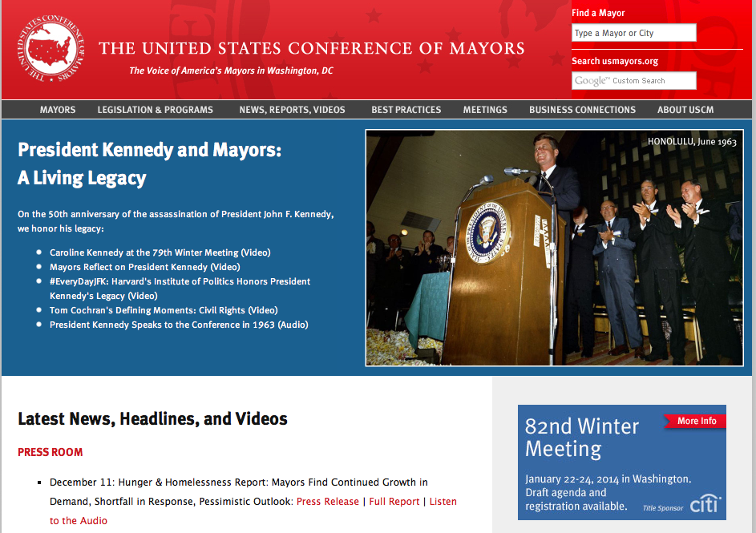Screen dimensions: 756x533
Task: Click the January 22-24, 2014 in Washington text
Action: pos(608,479)
